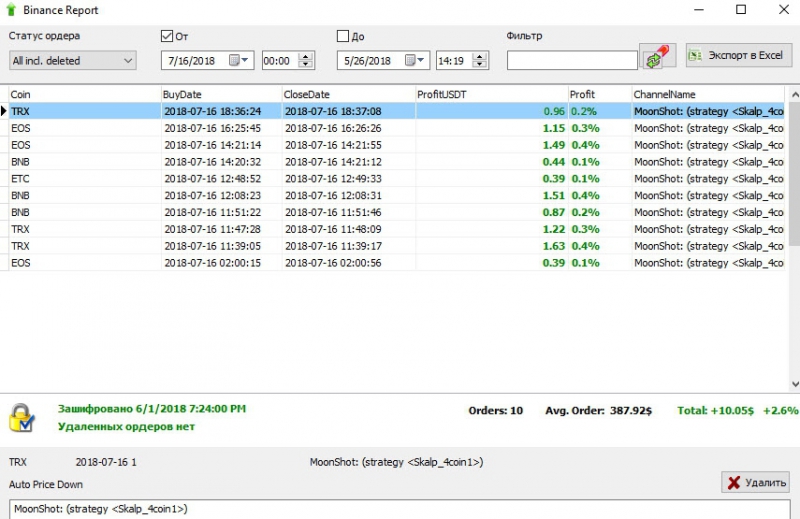
Task: Click the Auto Price Down label
Action: pos(45,484)
